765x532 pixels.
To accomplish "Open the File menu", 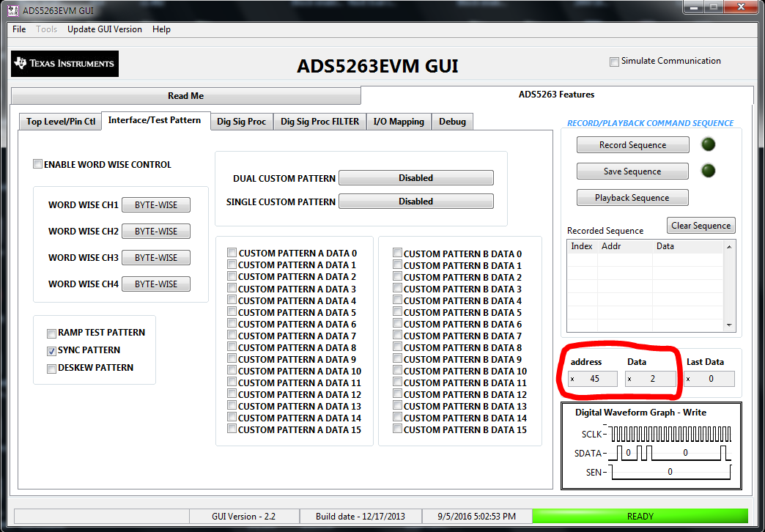I will [19, 29].
